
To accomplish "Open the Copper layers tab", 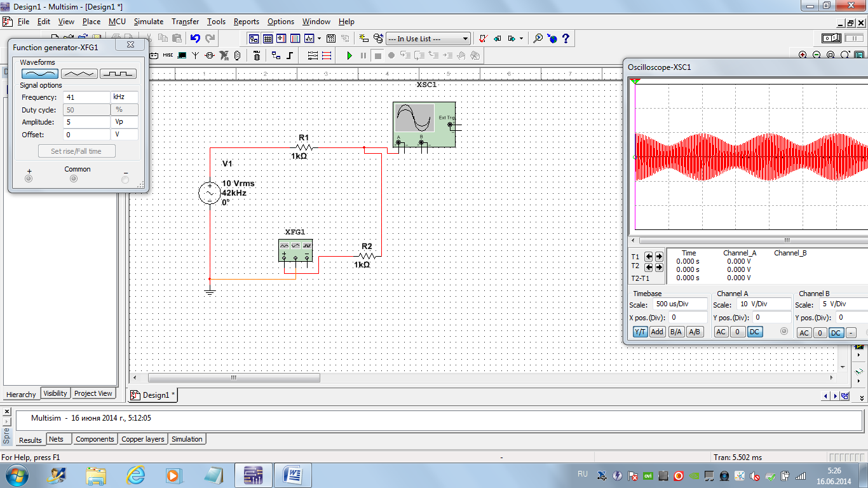I will coord(143,439).
